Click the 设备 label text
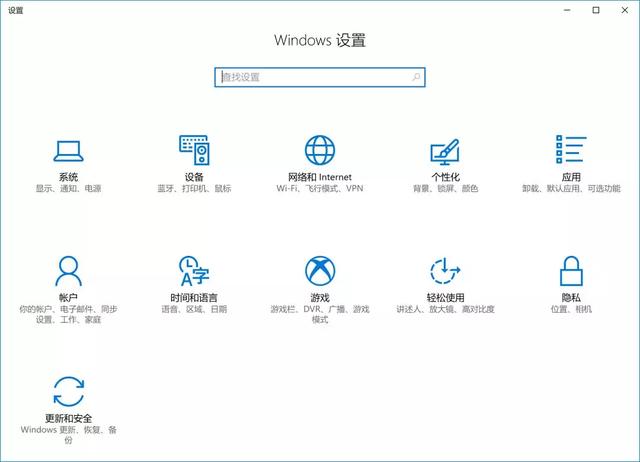 pyautogui.click(x=194, y=177)
